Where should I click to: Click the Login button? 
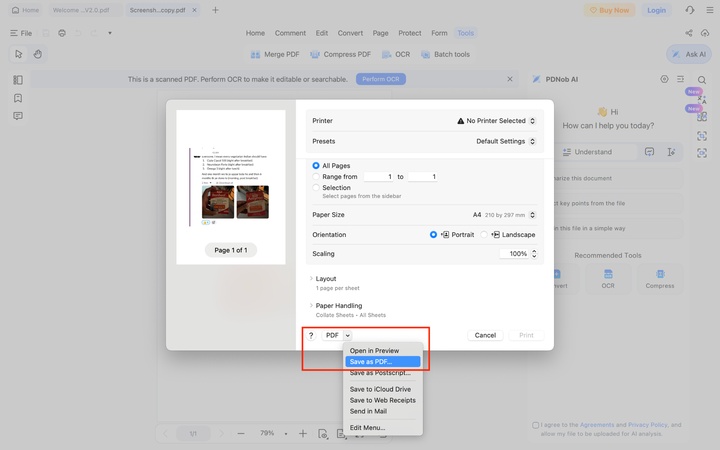[x=656, y=10]
